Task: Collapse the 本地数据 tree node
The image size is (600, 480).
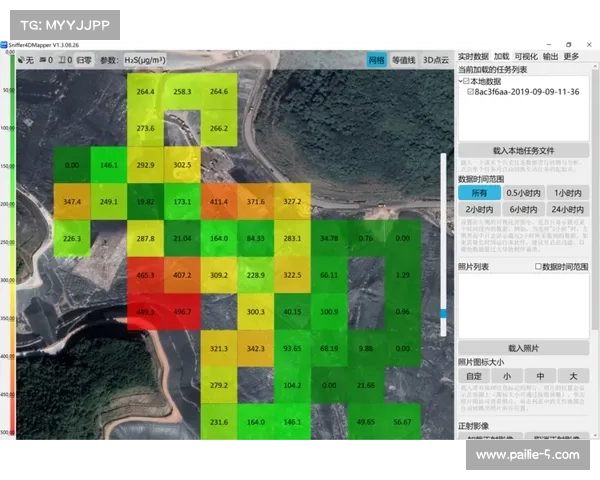Action: (x=460, y=80)
